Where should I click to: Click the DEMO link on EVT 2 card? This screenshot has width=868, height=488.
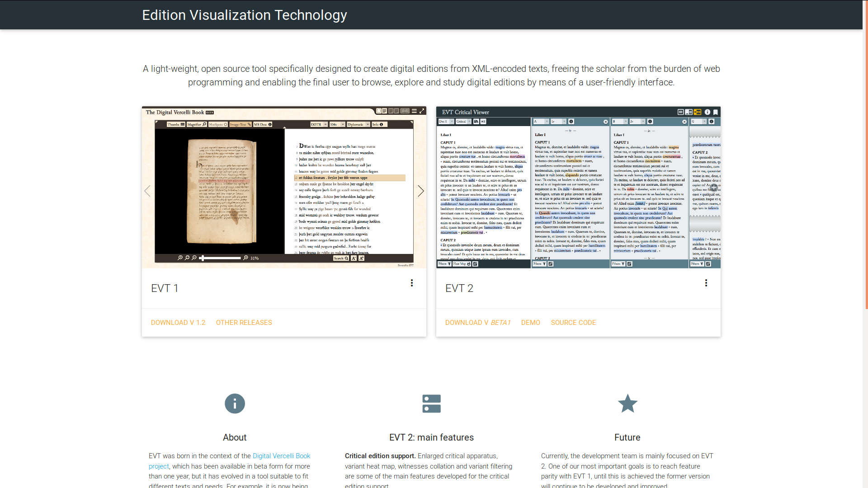[x=530, y=323]
